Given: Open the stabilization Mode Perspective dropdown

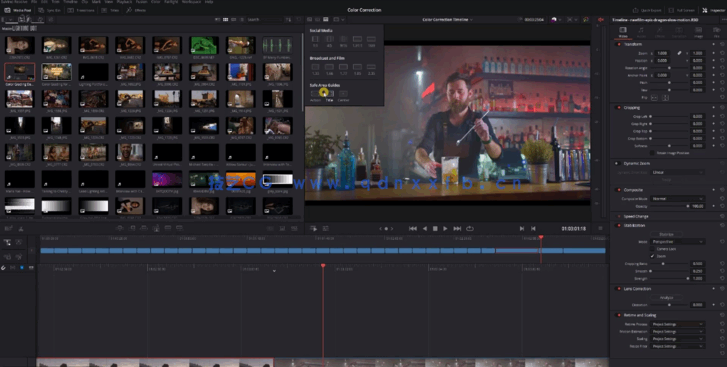Looking at the screenshot, I should pyautogui.click(x=677, y=241).
